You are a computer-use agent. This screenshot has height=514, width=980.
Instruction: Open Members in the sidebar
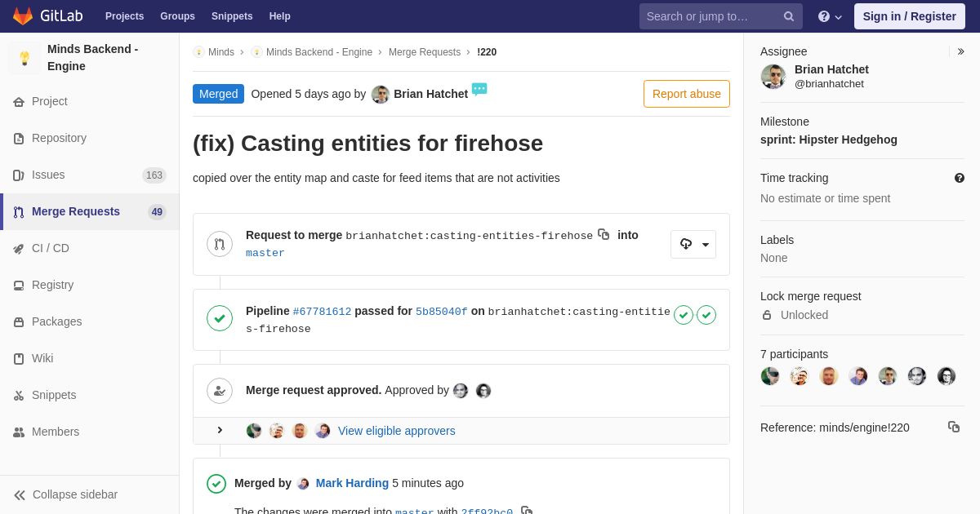[90, 432]
